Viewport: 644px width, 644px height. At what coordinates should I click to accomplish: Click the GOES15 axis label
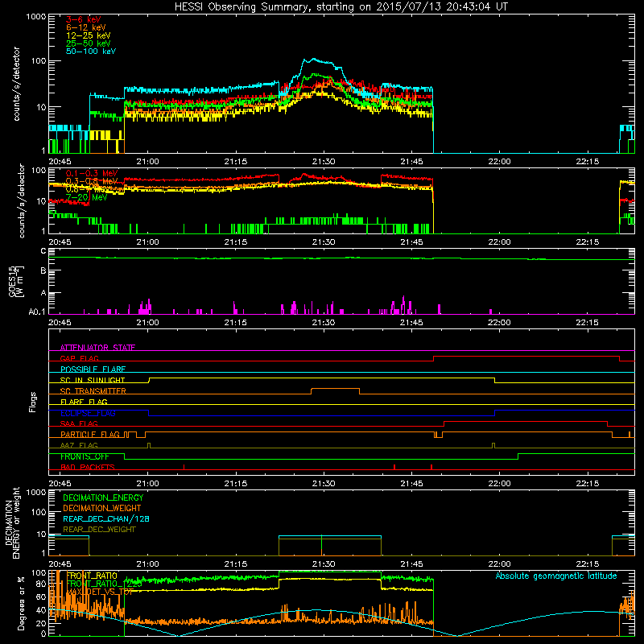[13, 281]
